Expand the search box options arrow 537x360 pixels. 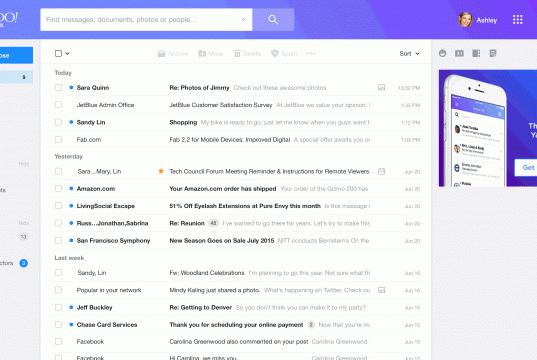click(x=243, y=20)
